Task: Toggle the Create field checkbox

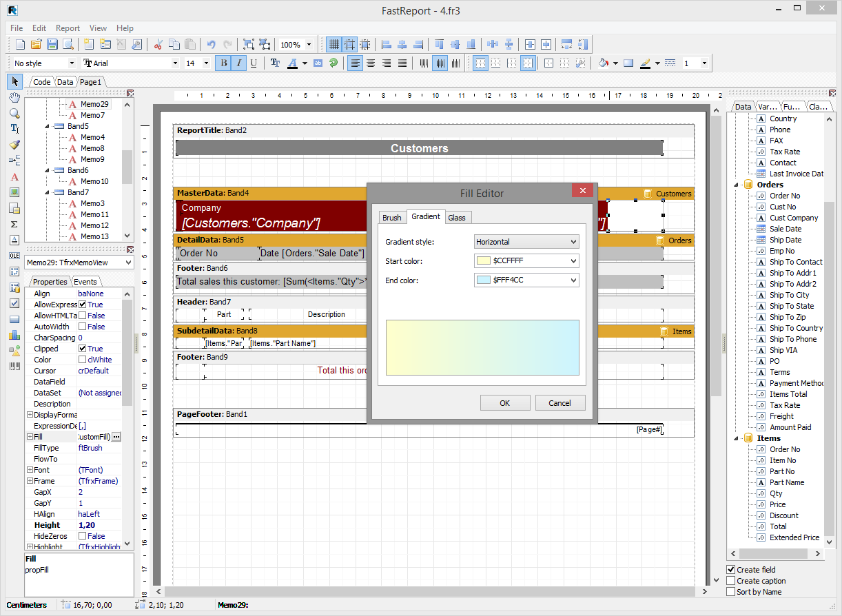Action: (731, 570)
